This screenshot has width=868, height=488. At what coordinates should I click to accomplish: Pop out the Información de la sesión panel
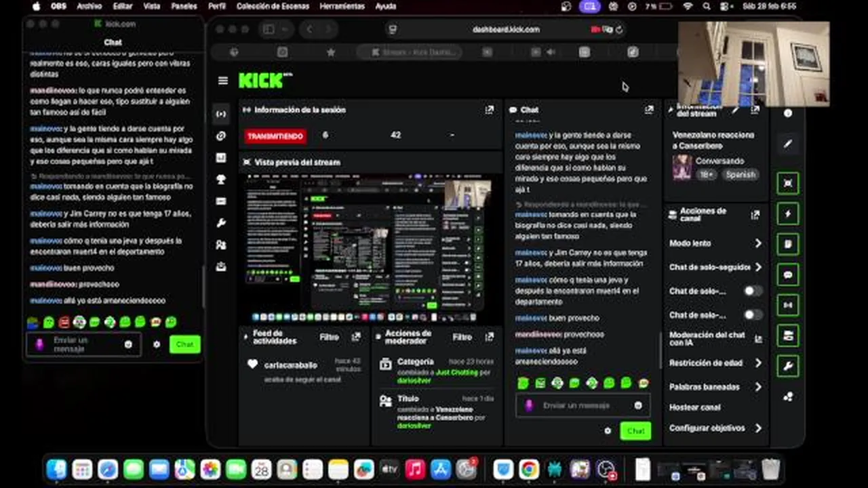(489, 110)
